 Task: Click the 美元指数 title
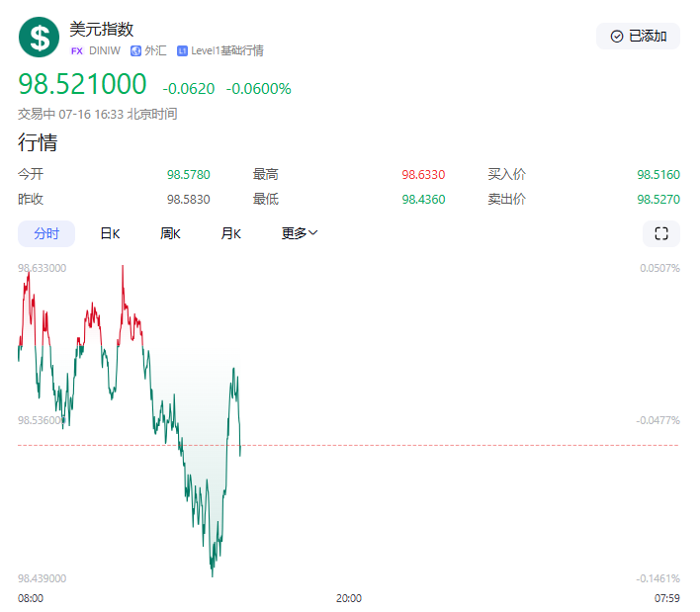[101, 30]
